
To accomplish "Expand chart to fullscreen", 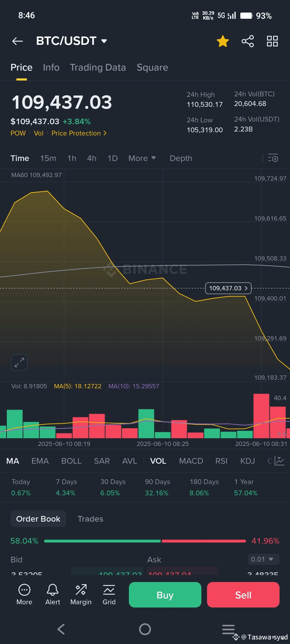I will [19, 363].
